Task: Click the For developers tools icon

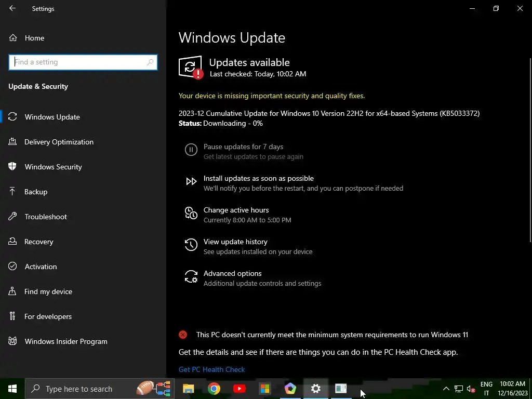Action: tap(12, 316)
